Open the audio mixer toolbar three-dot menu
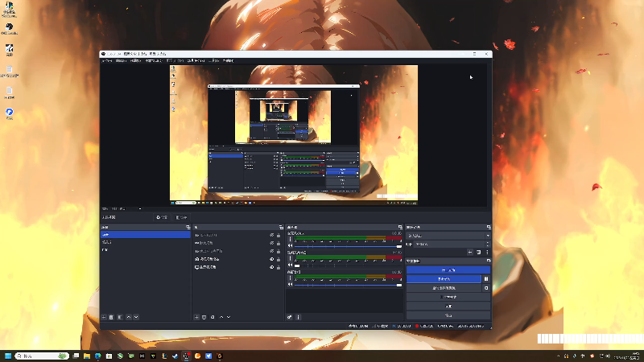Viewport: 644px width, 362px height. [x=299, y=317]
